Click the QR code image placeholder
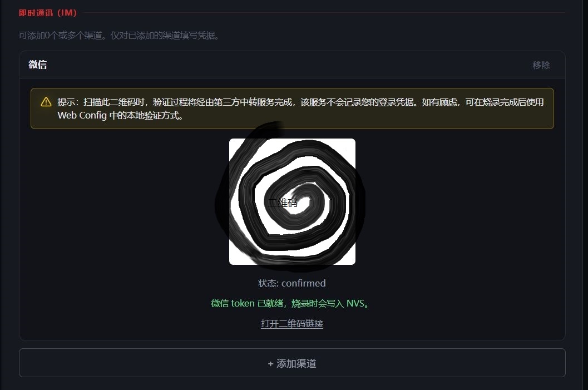588x390 pixels. pos(292,202)
